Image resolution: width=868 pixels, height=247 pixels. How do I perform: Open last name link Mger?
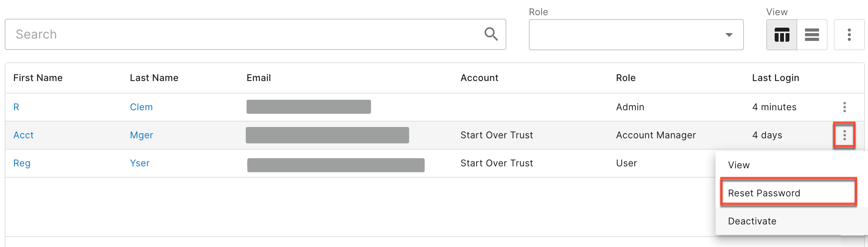click(x=142, y=135)
